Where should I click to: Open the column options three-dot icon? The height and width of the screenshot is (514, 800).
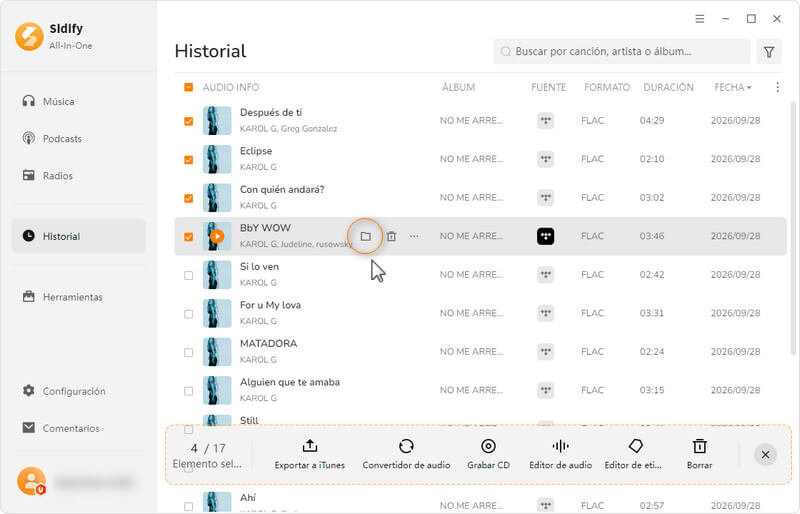[777, 87]
